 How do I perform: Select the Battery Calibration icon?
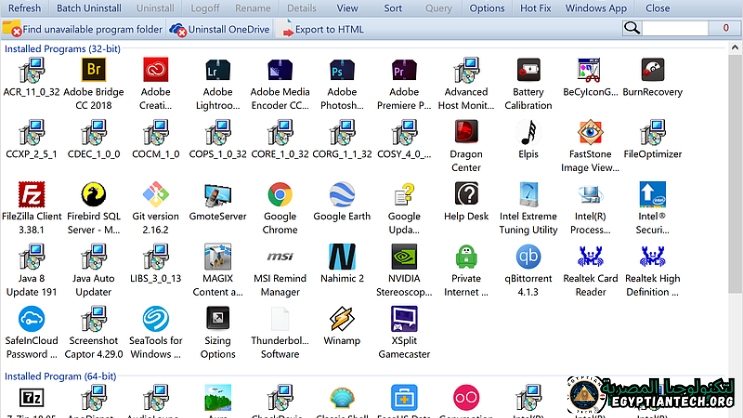click(528, 70)
